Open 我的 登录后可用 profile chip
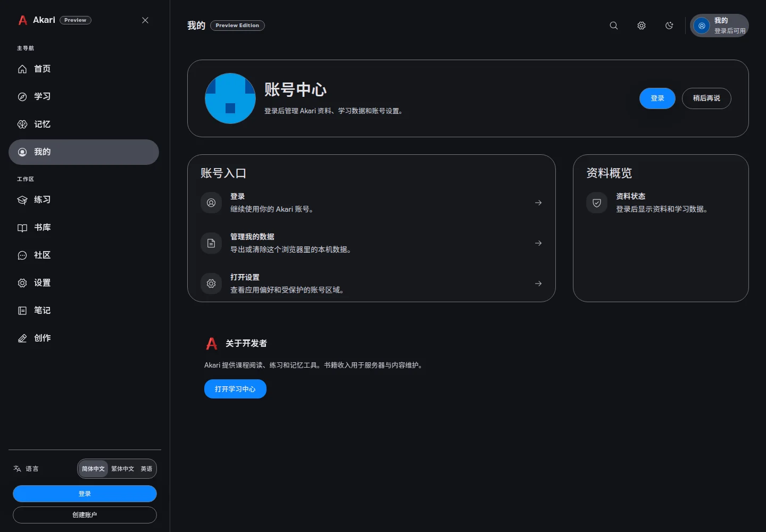Screen dimensions: 766x532 pyautogui.click(x=719, y=26)
